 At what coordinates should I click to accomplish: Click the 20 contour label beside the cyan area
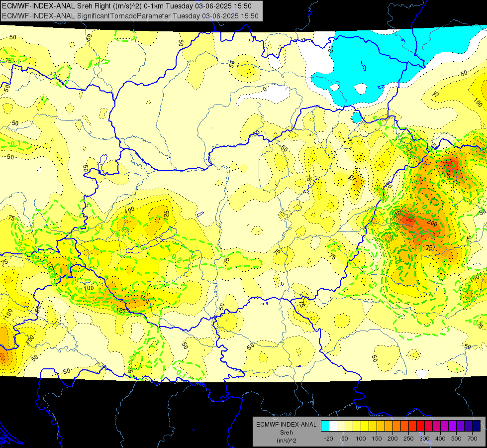pyautogui.click(x=331, y=49)
